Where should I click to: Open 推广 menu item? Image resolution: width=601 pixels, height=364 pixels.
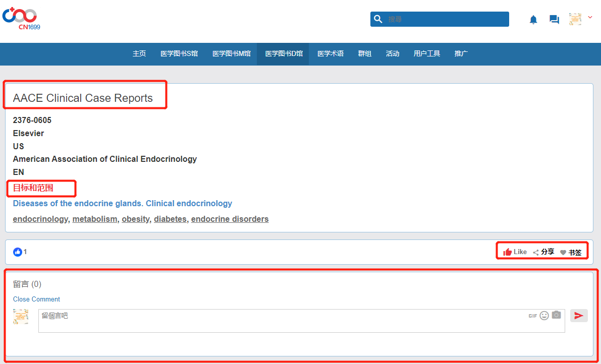pyautogui.click(x=461, y=53)
